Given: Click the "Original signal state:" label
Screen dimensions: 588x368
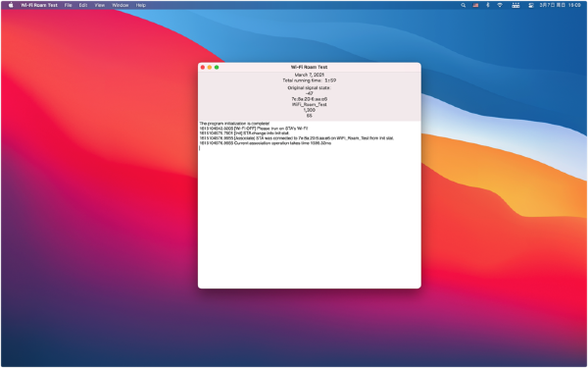Looking at the screenshot, I should (x=310, y=88).
